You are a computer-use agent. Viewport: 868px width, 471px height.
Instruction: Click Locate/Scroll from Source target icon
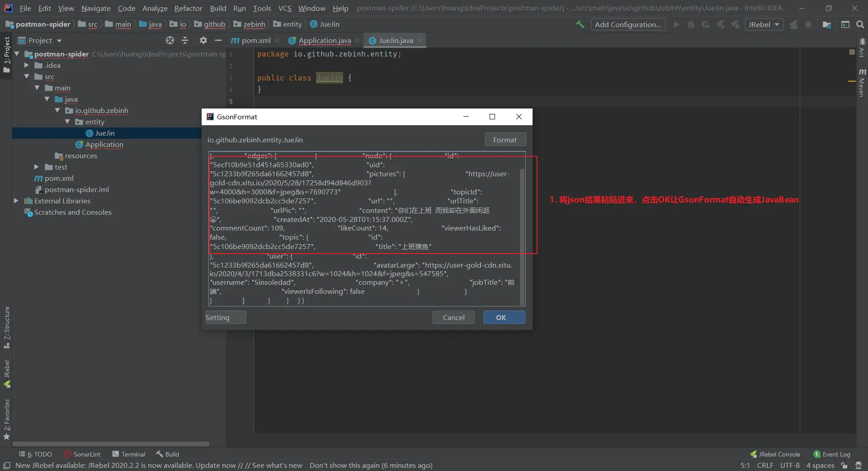[170, 40]
